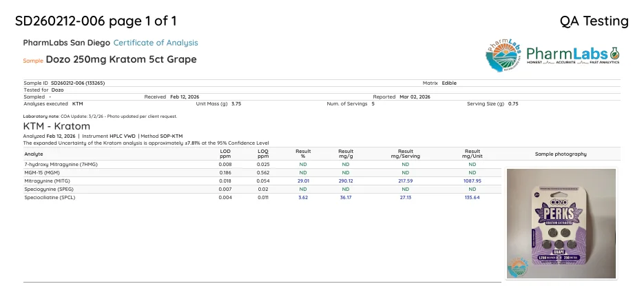This screenshot has height=286, width=644.
Task: Select the 'MGM-15 (MGM)' analyte row
Action: coord(262,172)
